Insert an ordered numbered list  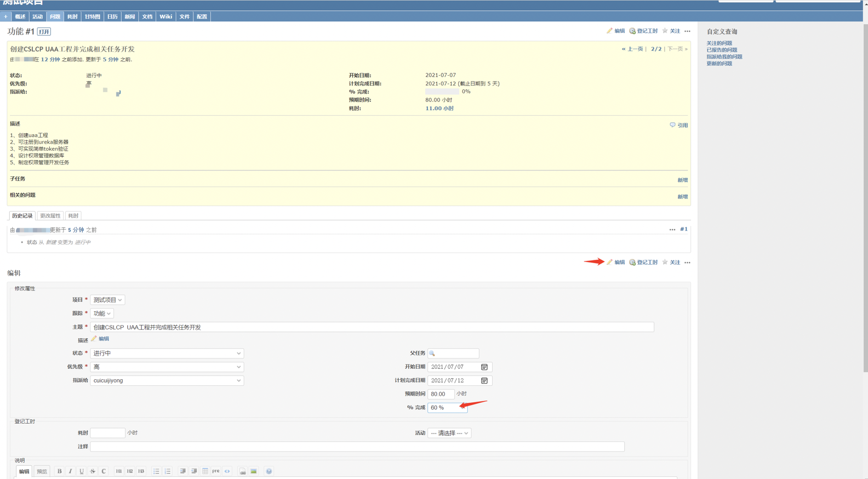(167, 471)
